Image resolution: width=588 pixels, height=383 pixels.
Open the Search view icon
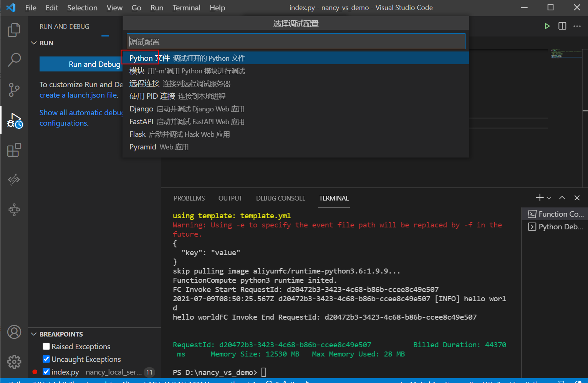(14, 60)
